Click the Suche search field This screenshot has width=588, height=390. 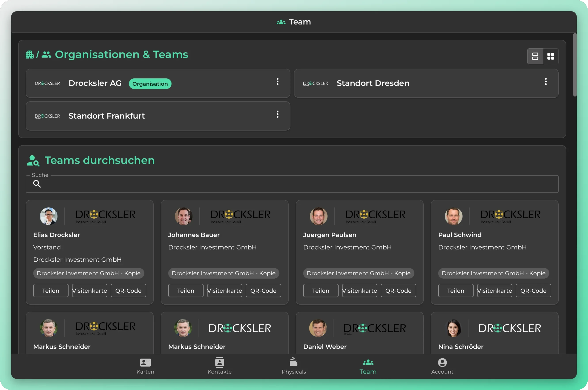tap(292, 184)
